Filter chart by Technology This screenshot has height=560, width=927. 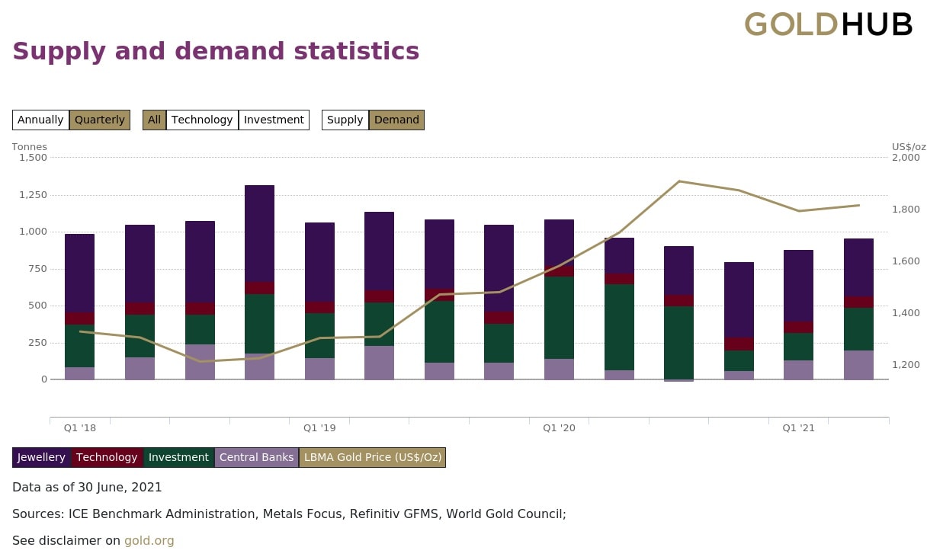[x=202, y=120]
